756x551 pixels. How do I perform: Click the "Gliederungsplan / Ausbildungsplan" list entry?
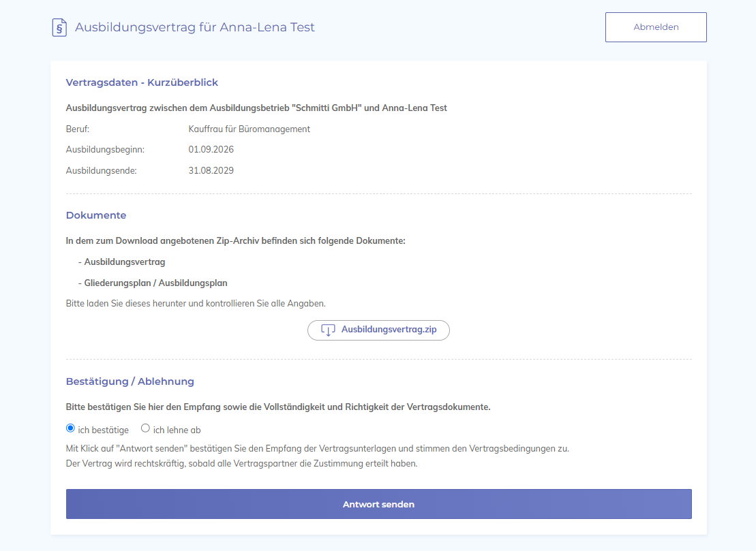pyautogui.click(x=153, y=283)
